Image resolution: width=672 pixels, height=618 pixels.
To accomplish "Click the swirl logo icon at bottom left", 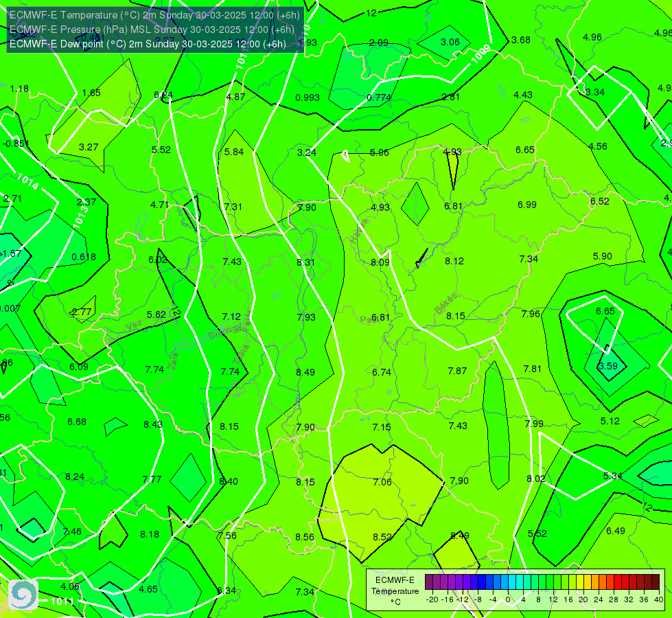I will tap(23, 595).
